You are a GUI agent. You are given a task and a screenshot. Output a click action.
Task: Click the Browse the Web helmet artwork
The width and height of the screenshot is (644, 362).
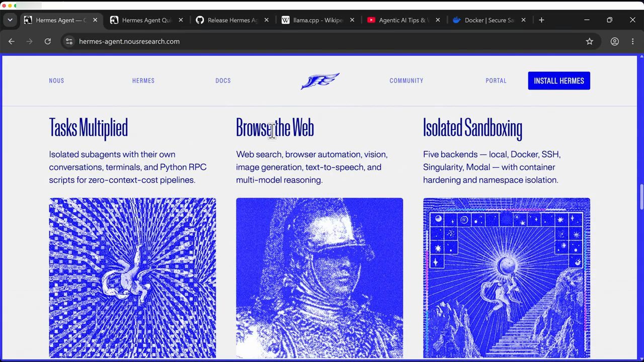tap(319, 278)
